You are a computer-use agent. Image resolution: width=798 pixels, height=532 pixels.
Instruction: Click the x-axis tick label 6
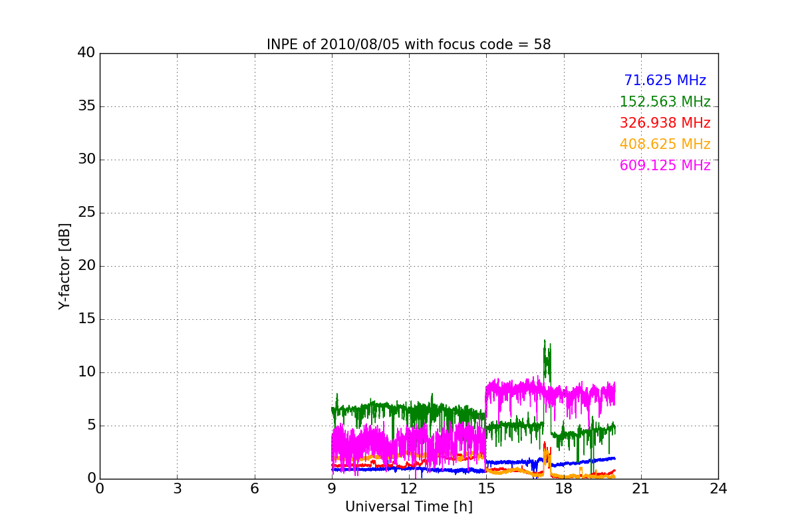(255, 489)
